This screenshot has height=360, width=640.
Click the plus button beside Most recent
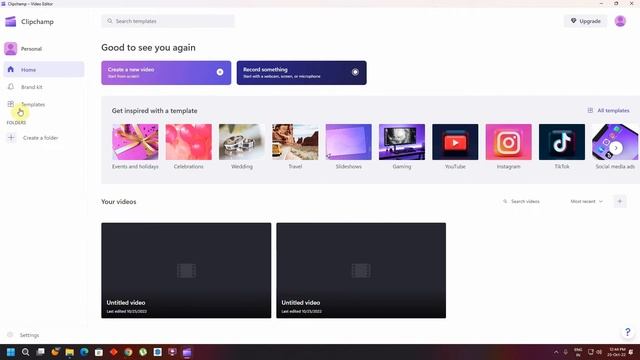[x=620, y=201]
